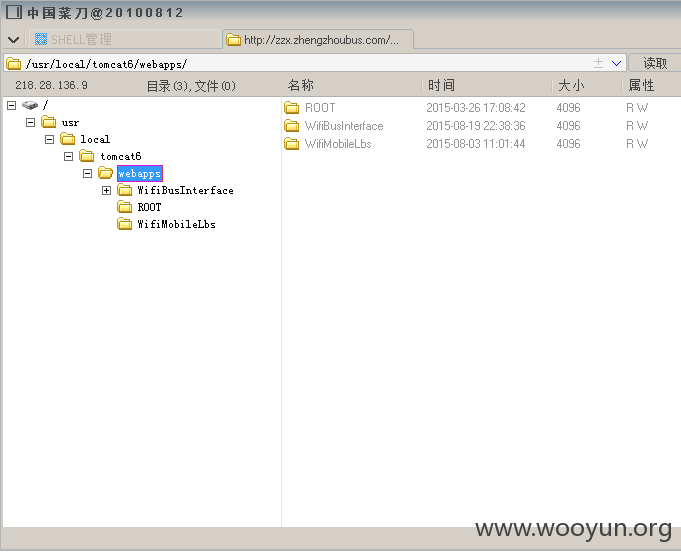The image size is (681, 557).
Task: Focus the /usr/local/tomcat6/webapps/ path field
Action: [314, 64]
